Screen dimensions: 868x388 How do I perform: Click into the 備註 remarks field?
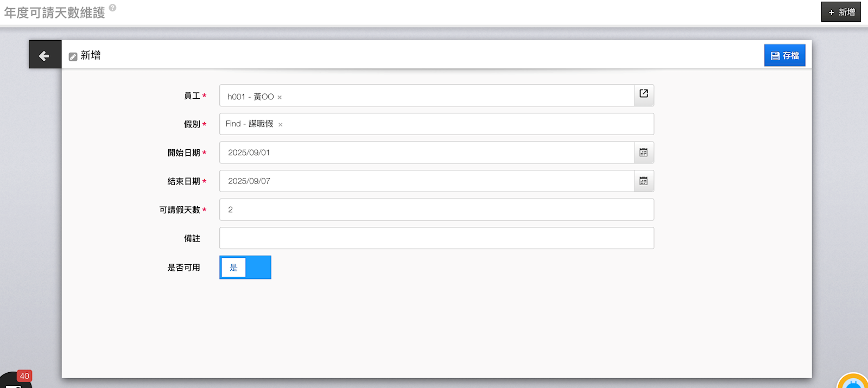436,238
